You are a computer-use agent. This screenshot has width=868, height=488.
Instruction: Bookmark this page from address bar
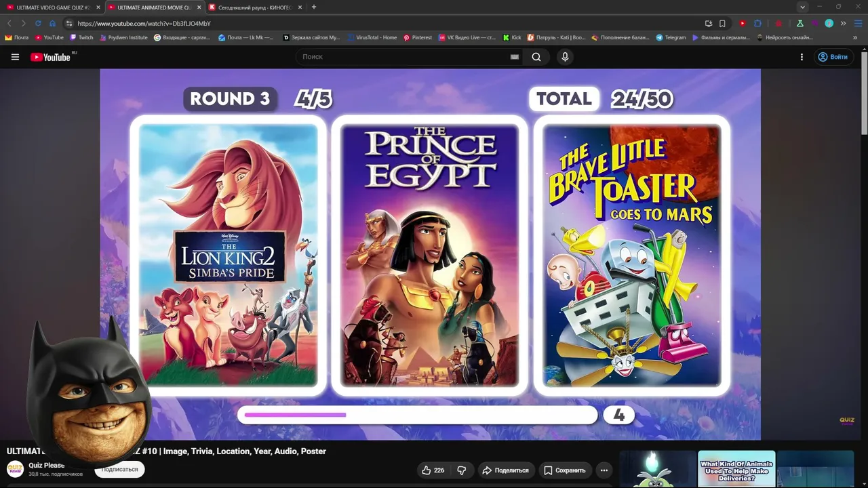point(722,23)
